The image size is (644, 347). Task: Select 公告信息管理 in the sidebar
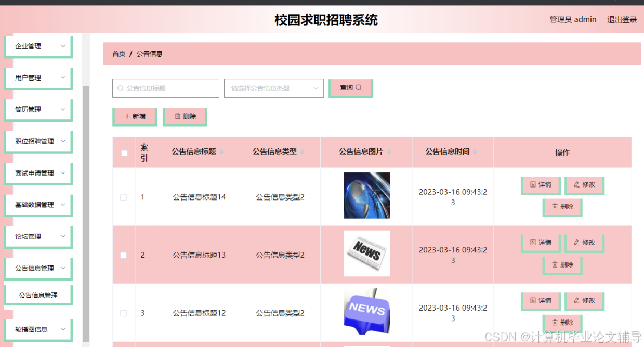(x=37, y=295)
